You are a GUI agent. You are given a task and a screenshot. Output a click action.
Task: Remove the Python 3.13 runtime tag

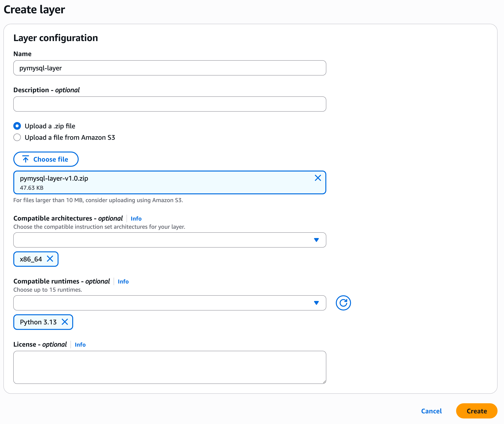(65, 322)
